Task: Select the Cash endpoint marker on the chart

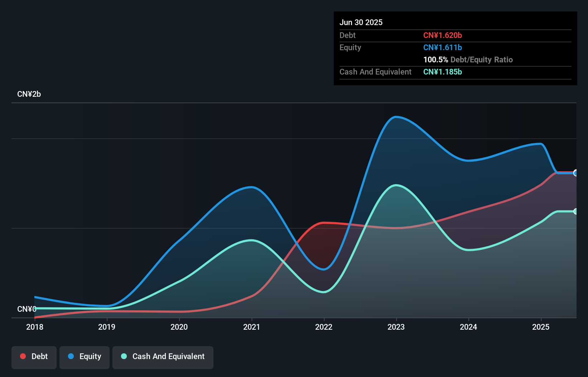Action: (575, 211)
